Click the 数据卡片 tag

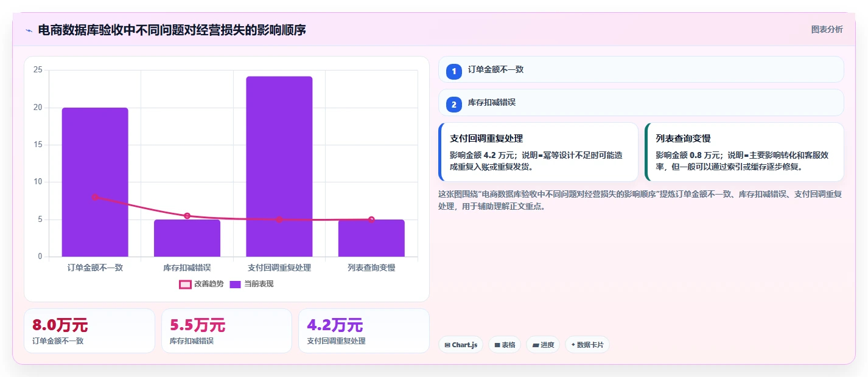click(587, 345)
